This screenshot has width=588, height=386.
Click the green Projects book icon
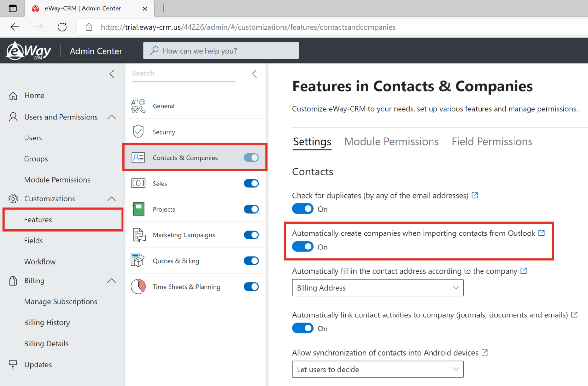138,209
